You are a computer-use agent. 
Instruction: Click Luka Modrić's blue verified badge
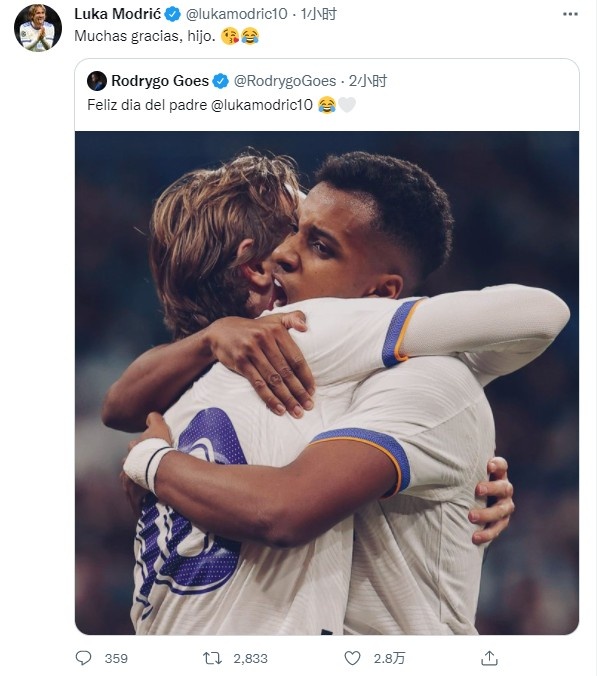173,14
